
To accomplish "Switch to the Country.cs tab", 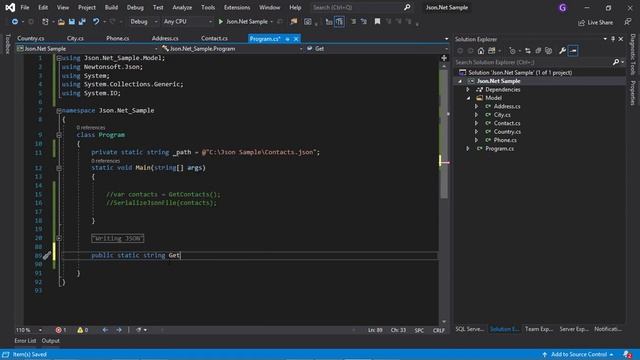I will coord(31,38).
